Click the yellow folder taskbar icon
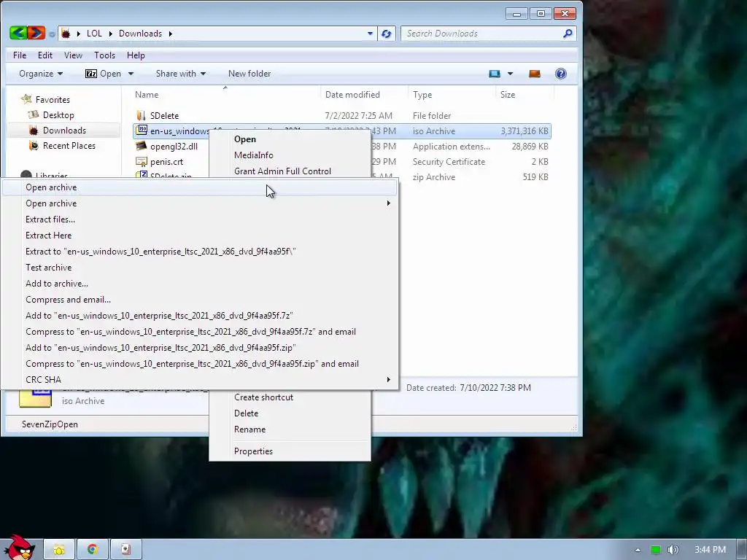This screenshot has width=747, height=560. [x=59, y=550]
